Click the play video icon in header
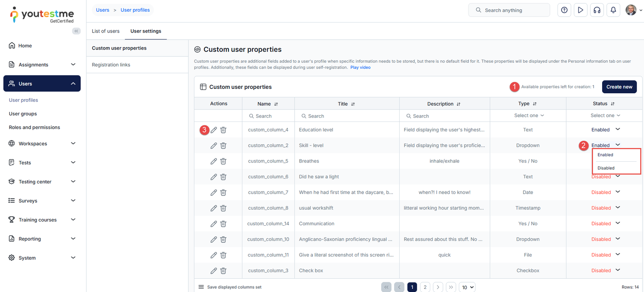 pyautogui.click(x=580, y=10)
